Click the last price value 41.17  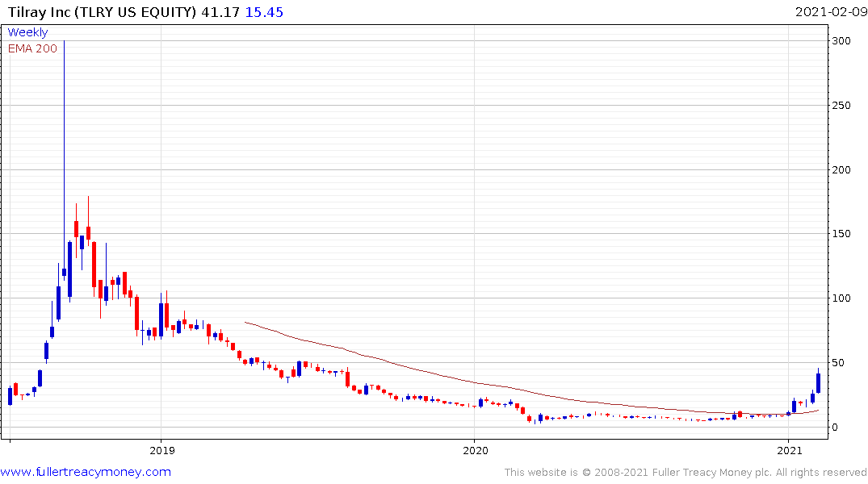220,12
